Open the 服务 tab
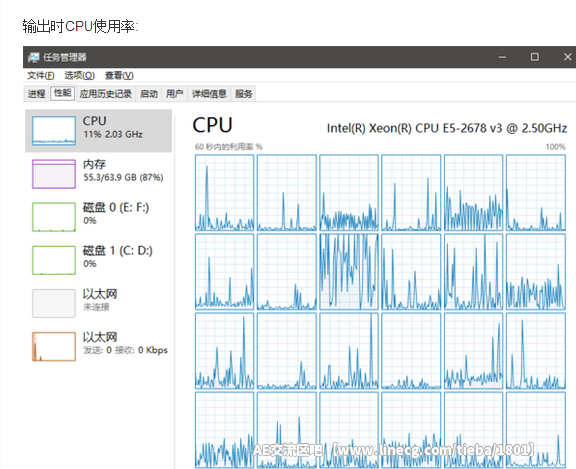576x469 pixels. [x=244, y=94]
